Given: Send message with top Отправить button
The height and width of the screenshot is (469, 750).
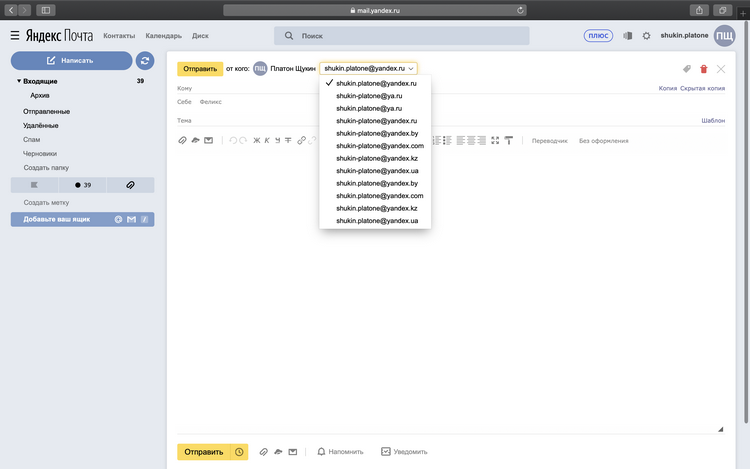Looking at the screenshot, I should (200, 69).
